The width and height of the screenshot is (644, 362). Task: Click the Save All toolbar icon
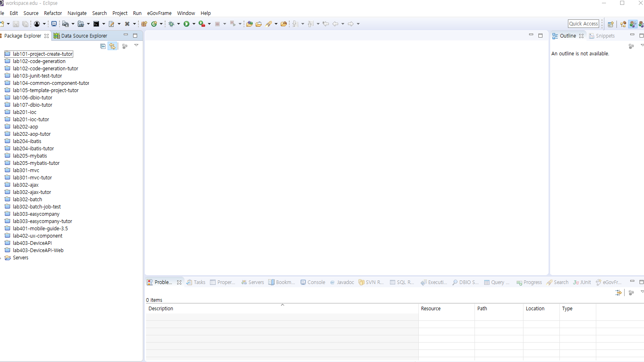tap(25, 24)
